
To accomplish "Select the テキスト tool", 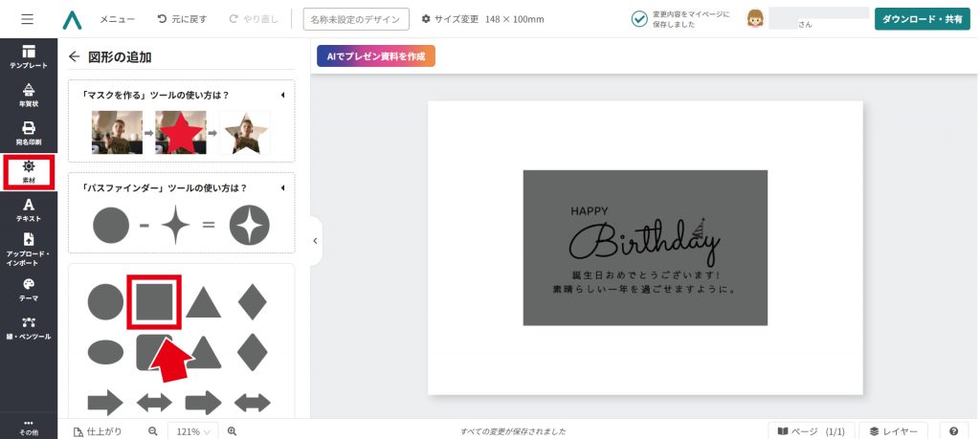I will (29, 210).
